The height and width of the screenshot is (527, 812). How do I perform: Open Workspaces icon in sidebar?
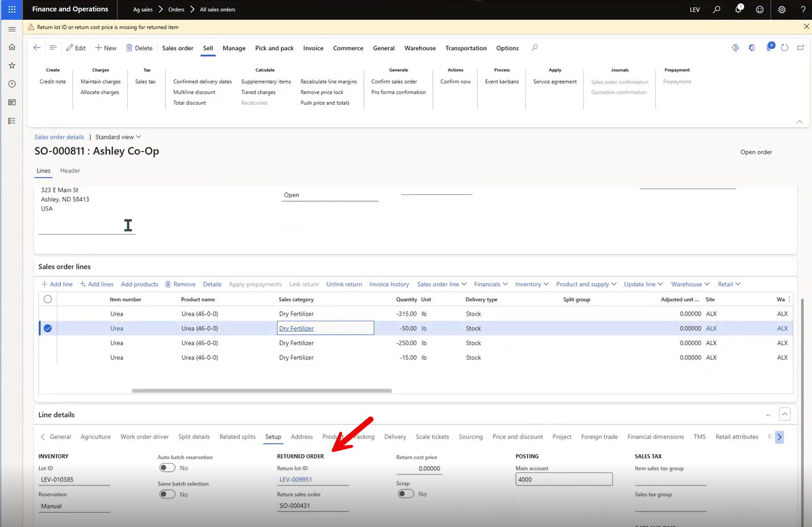pyautogui.click(x=11, y=103)
